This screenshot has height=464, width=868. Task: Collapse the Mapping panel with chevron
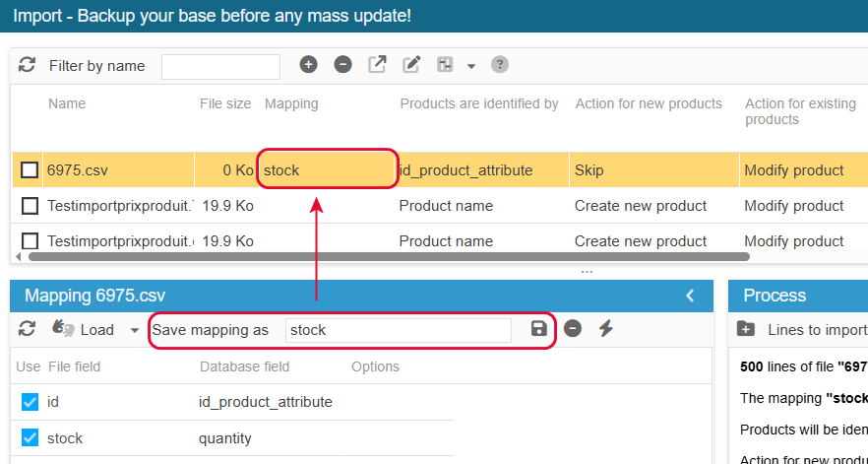pyautogui.click(x=690, y=296)
